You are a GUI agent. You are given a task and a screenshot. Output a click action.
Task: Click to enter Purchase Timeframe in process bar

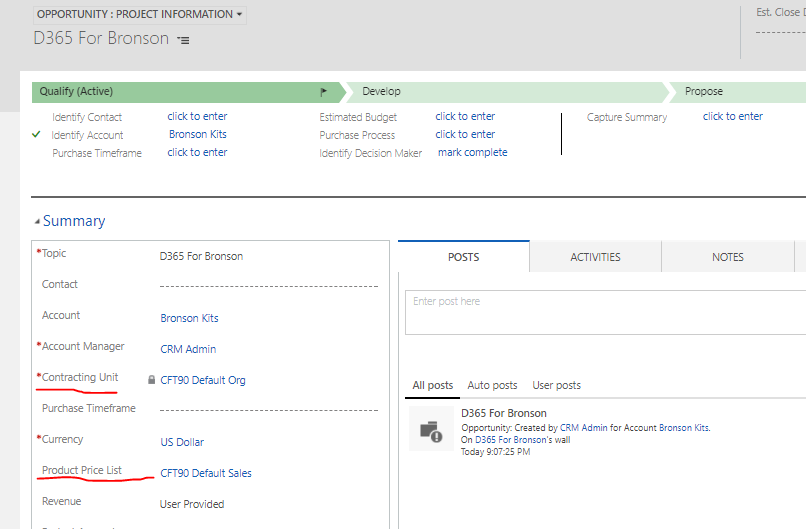point(197,153)
